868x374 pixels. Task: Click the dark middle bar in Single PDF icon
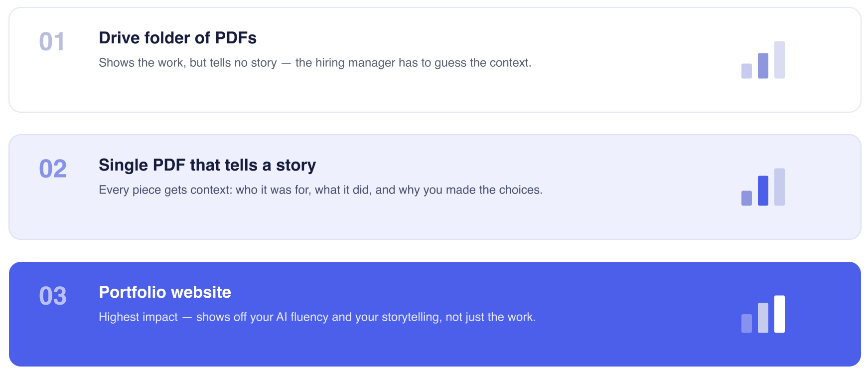coord(763,190)
